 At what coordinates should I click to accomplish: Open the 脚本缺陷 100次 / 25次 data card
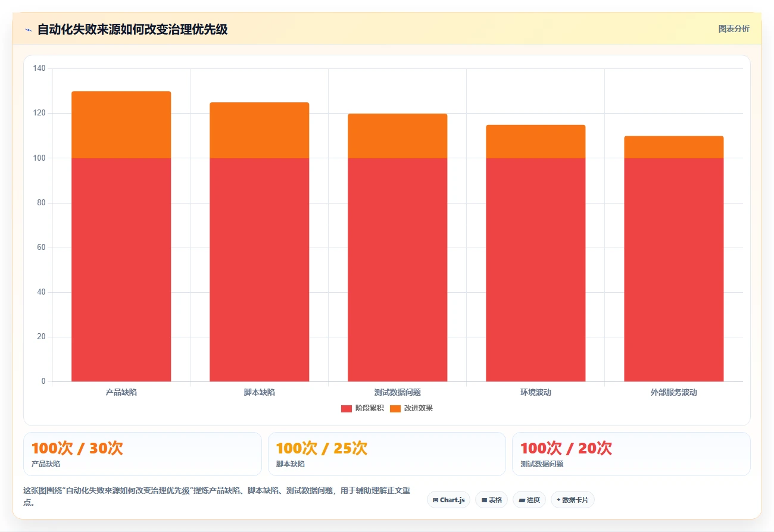[387, 454]
